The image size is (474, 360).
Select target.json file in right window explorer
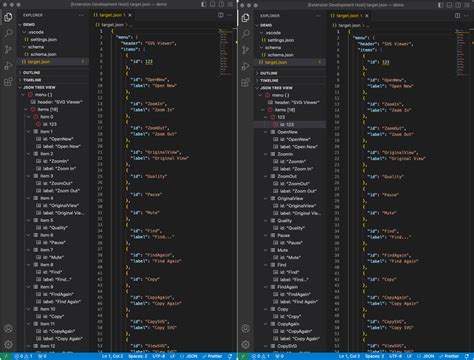coord(290,62)
